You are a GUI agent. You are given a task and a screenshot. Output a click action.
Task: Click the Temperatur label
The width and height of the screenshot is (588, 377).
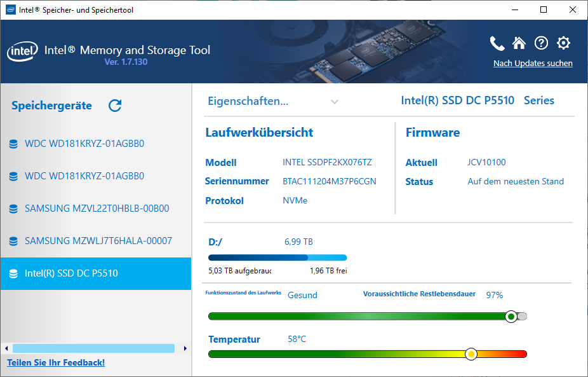234,339
